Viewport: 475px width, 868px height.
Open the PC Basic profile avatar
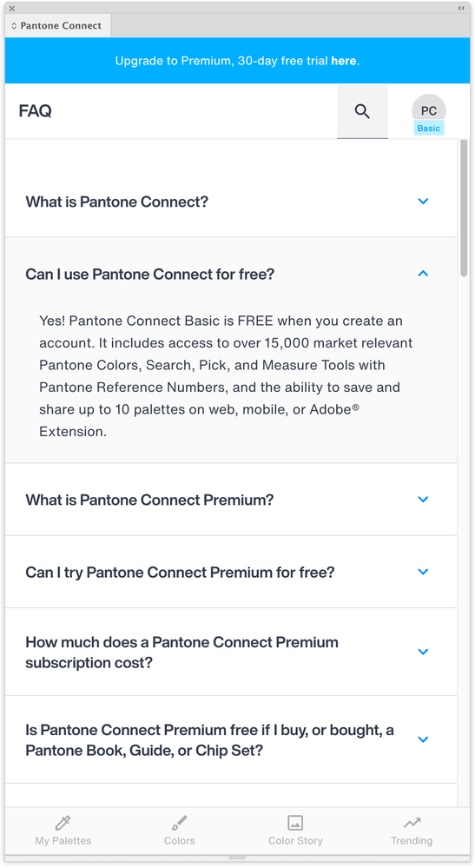429,111
